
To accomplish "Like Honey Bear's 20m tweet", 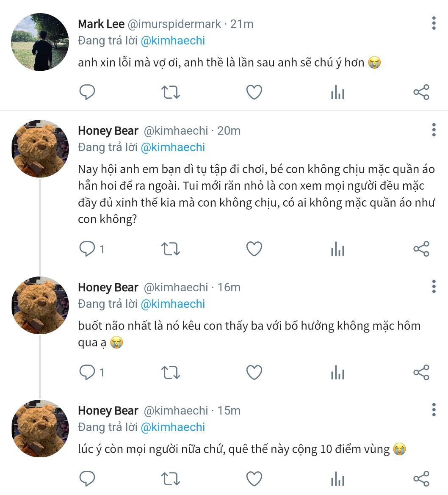I will click(x=254, y=249).
